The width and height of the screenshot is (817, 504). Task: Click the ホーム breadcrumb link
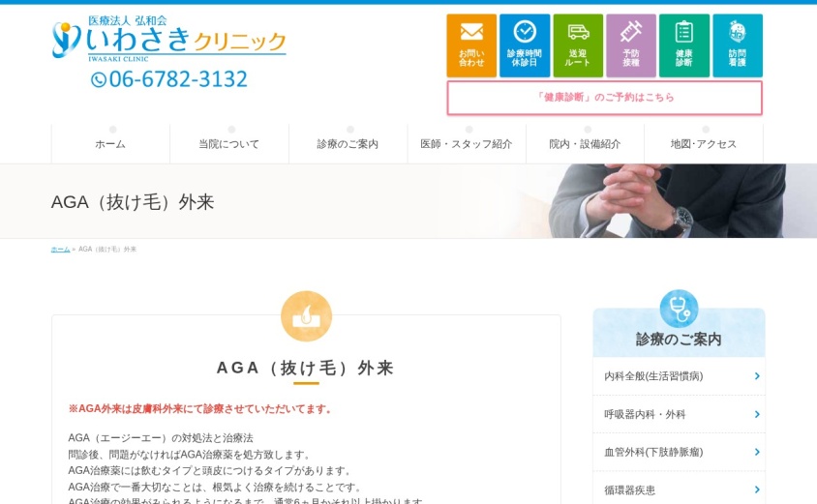pyautogui.click(x=60, y=250)
